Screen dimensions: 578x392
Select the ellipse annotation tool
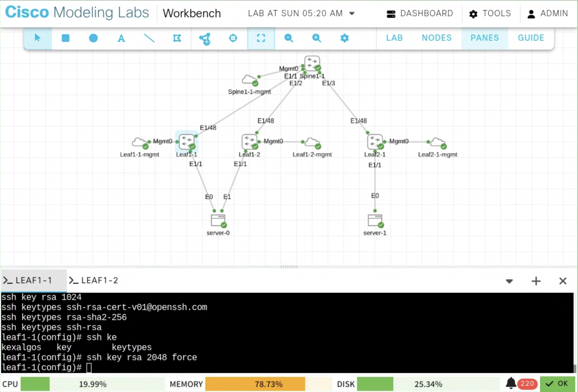click(x=93, y=38)
